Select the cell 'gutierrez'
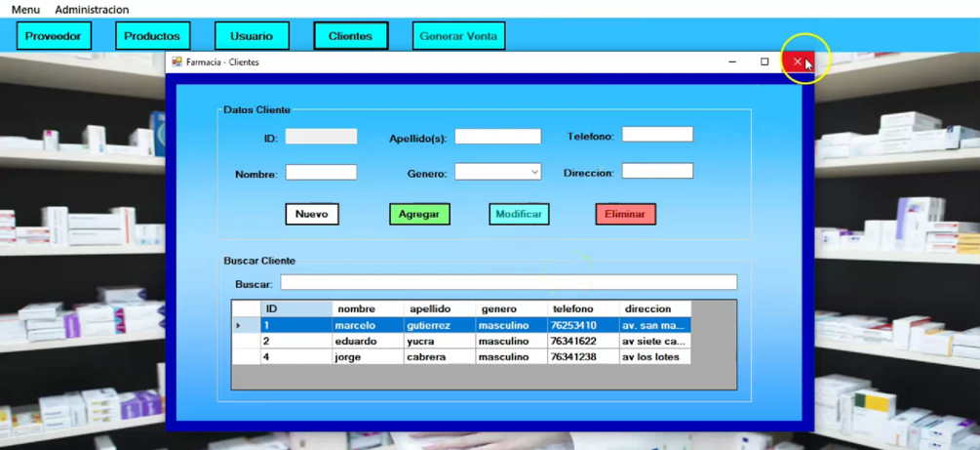 (440, 325)
